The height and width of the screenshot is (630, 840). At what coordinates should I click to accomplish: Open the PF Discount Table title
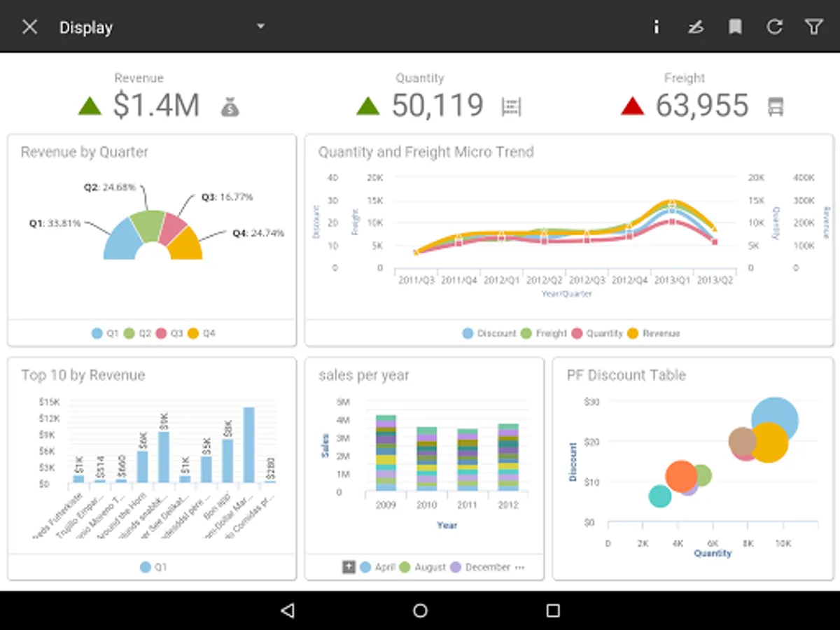click(x=626, y=375)
